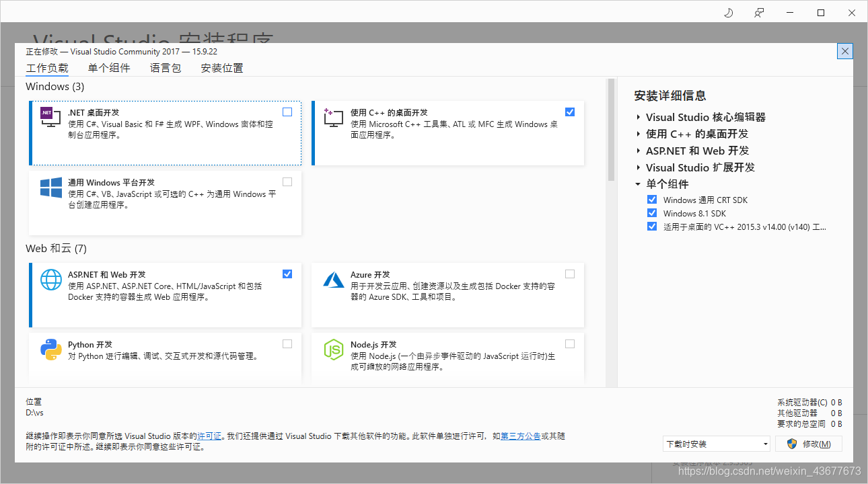The image size is (868, 484).
Task: Click the Windows (3) section heading
Action: pyautogui.click(x=55, y=87)
